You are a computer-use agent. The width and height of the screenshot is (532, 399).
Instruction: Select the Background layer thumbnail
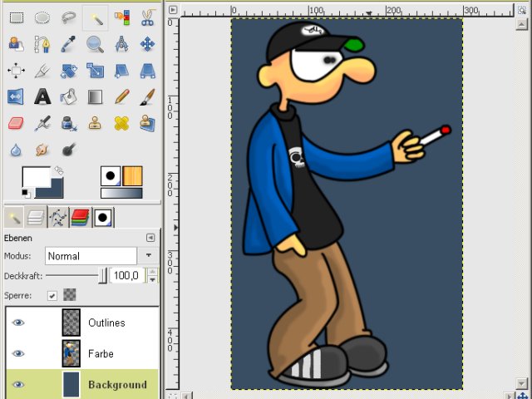(x=71, y=384)
